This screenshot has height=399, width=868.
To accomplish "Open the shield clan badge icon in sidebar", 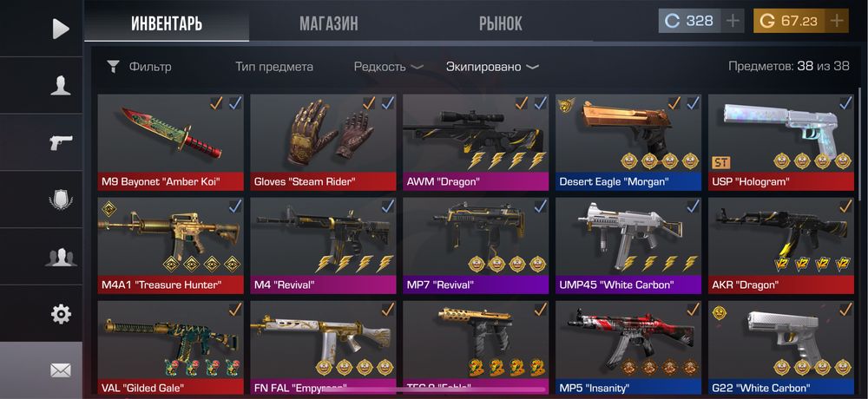I will (x=61, y=200).
